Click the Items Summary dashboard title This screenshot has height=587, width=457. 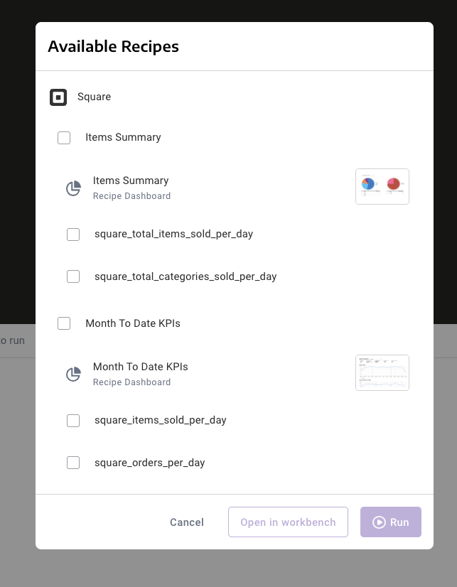[x=131, y=180]
